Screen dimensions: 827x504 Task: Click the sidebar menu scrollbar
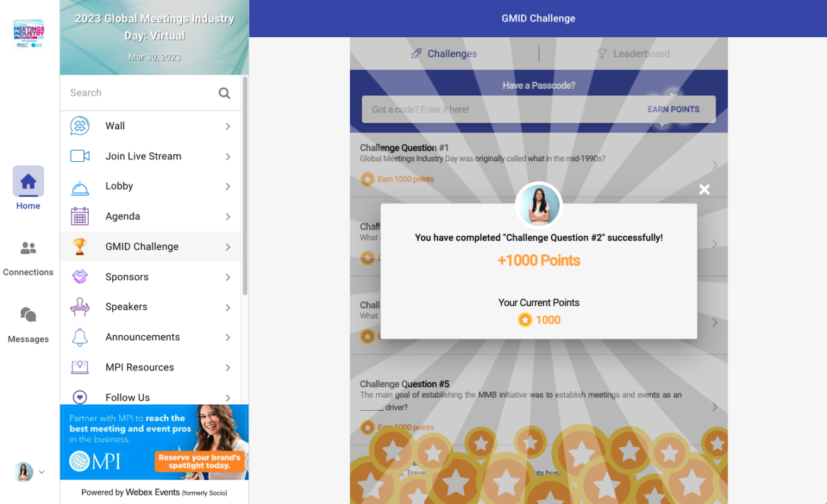tap(245, 186)
